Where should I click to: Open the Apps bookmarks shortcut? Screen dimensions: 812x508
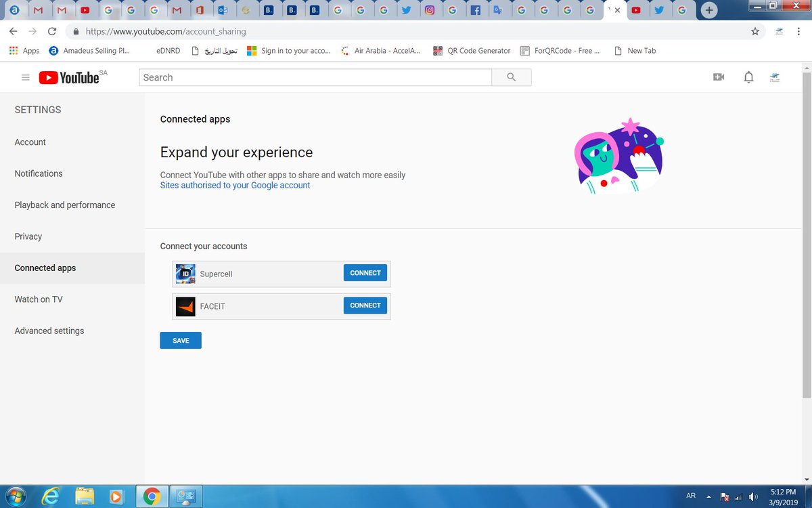(24, 50)
